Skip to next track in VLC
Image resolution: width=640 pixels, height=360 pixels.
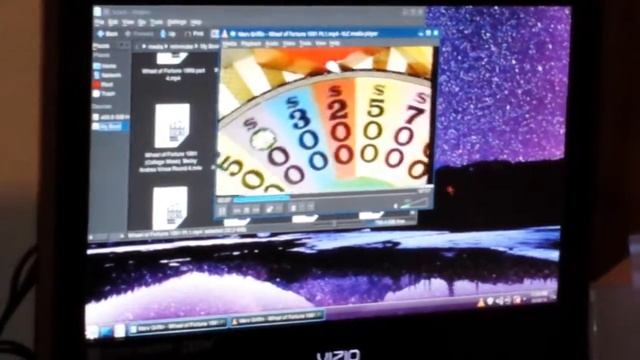click(x=256, y=210)
